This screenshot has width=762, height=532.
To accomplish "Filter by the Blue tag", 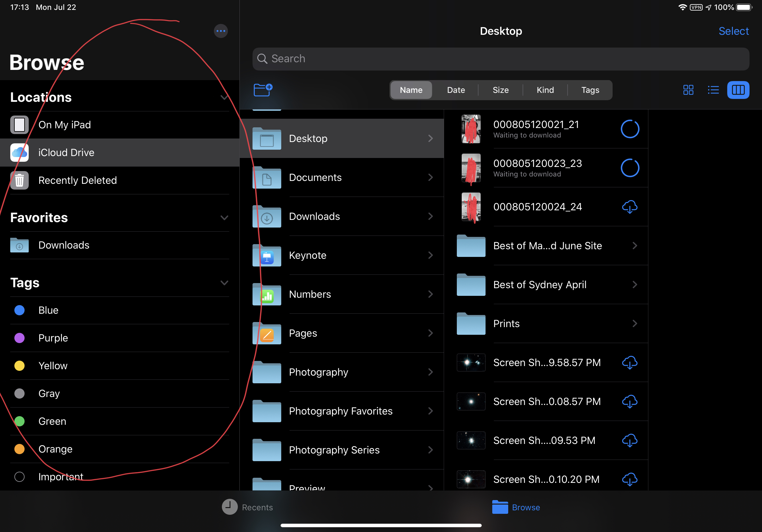I will coord(119,310).
